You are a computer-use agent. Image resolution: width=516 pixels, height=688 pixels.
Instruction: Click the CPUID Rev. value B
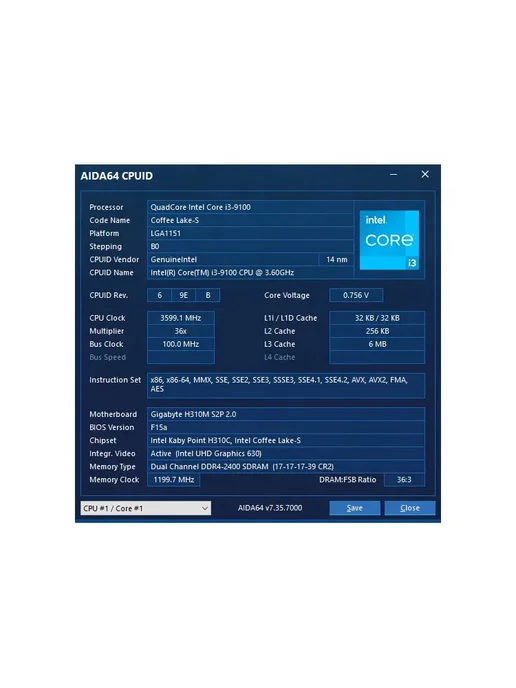[208, 295]
